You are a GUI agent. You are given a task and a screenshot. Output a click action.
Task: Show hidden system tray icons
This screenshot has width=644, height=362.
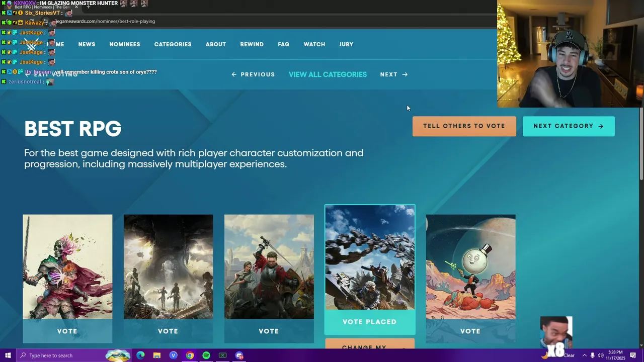pyautogui.click(x=584, y=355)
